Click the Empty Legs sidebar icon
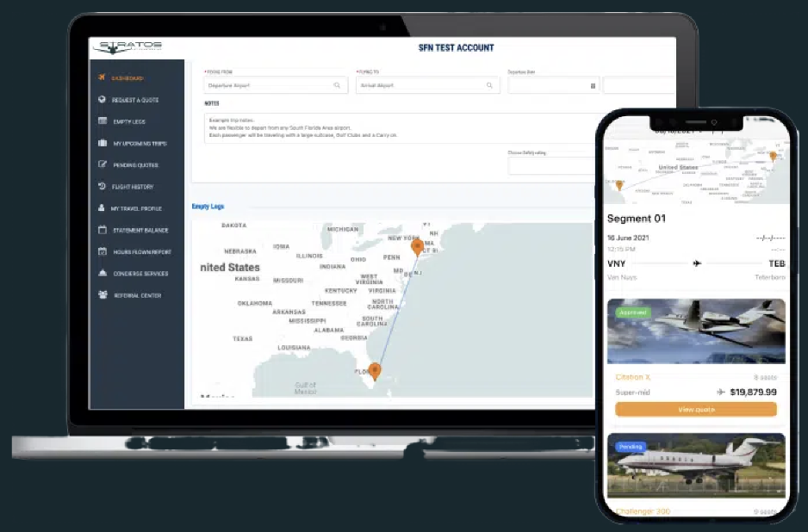 103,121
